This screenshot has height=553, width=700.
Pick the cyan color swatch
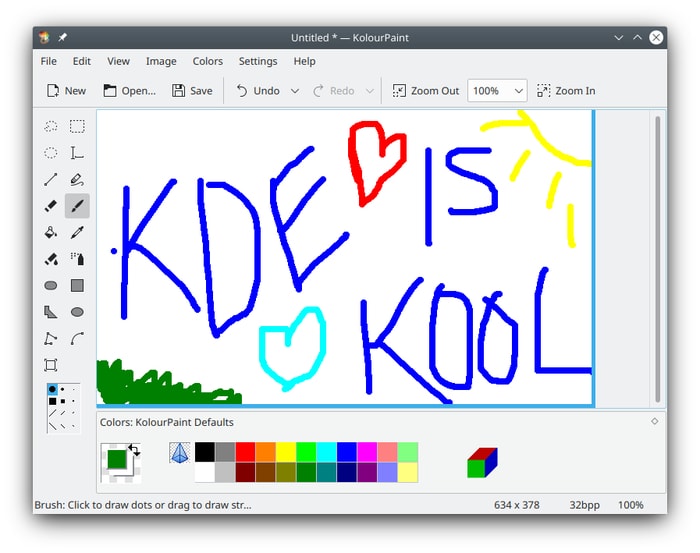tap(326, 452)
